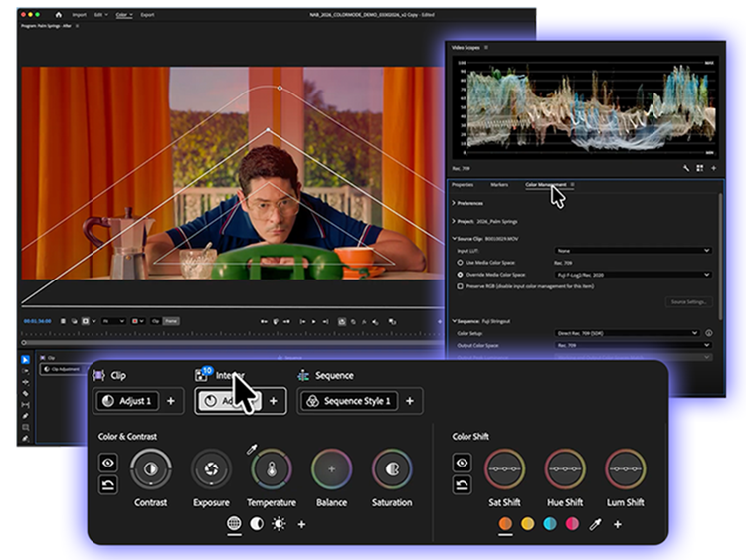Viewport: 746px width, 560px height.
Task: Enable the Preserve RGB checkbox
Action: [460, 285]
